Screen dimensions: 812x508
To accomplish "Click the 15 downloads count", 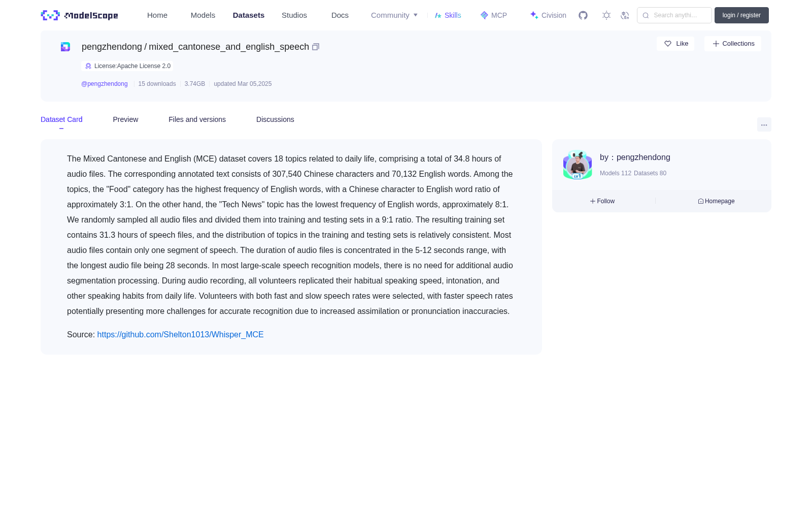I will point(157,84).
